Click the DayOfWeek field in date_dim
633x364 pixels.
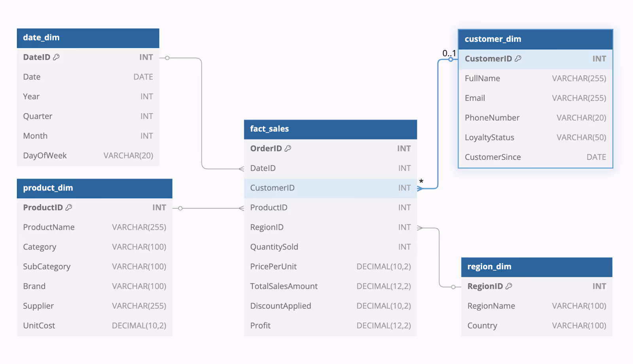tap(88, 156)
